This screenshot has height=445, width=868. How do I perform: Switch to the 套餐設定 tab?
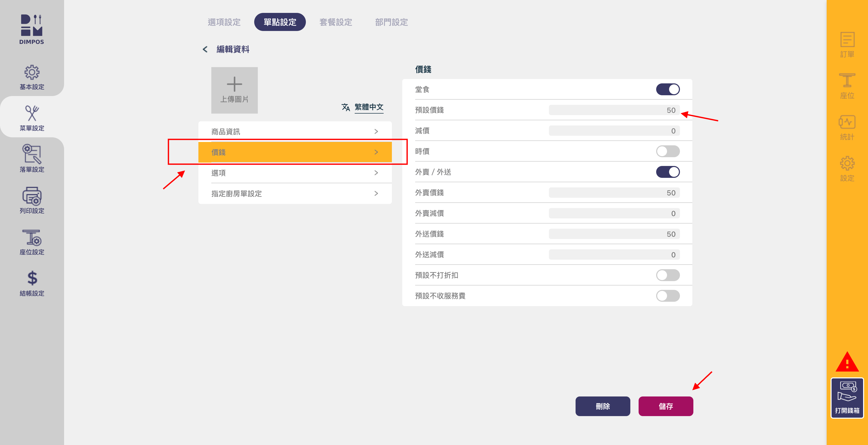coord(336,22)
